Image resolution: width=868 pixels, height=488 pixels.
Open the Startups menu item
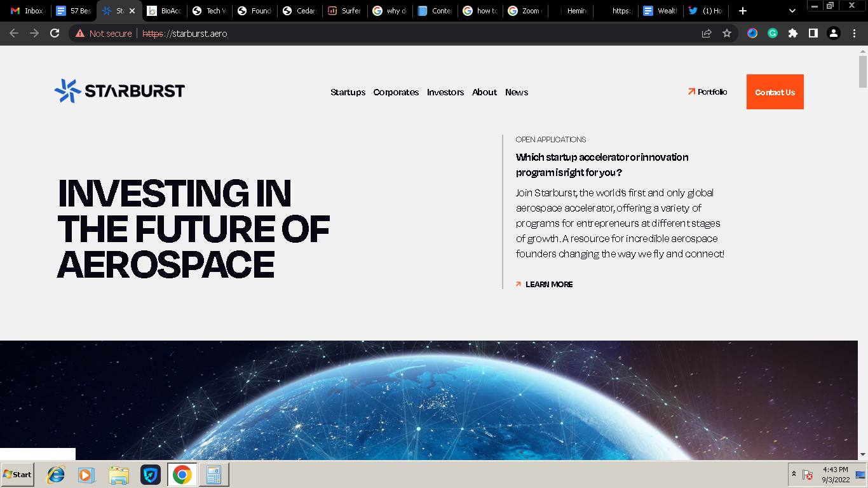click(x=348, y=92)
